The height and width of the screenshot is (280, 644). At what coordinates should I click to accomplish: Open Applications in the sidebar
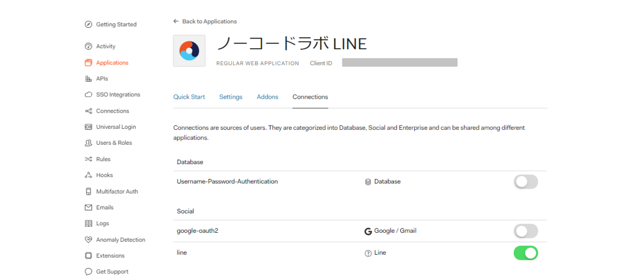pyautogui.click(x=112, y=63)
